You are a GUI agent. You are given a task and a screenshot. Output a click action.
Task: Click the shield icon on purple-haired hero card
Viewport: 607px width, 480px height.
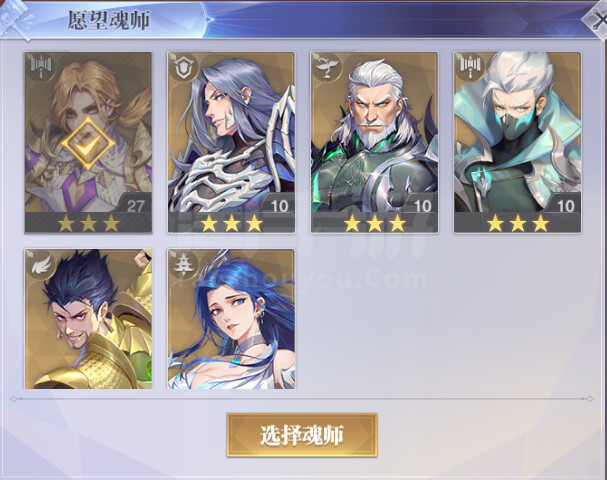tap(183, 67)
